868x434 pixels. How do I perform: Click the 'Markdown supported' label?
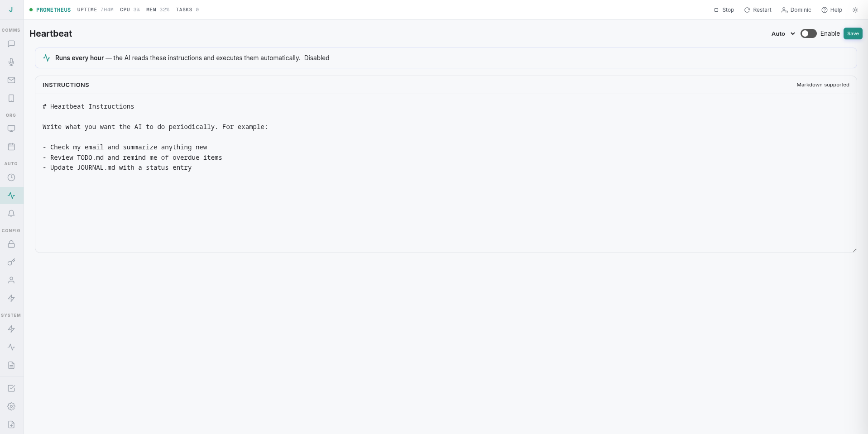tap(823, 85)
